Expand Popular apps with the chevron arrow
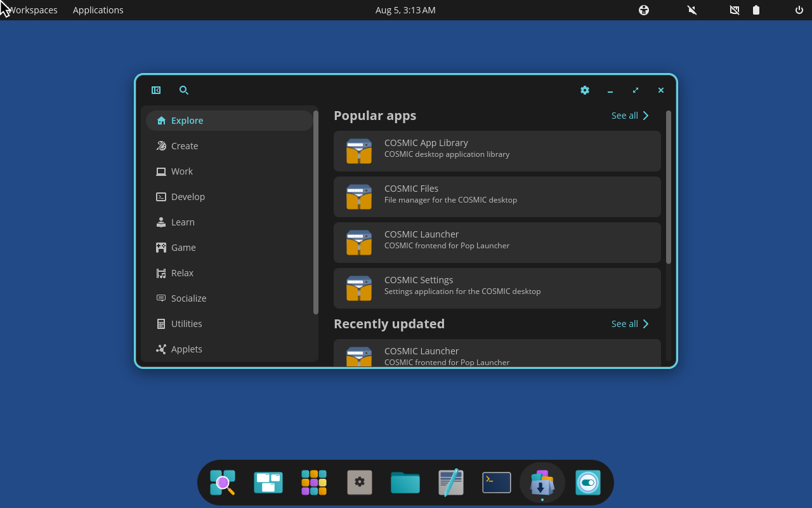 646,116
